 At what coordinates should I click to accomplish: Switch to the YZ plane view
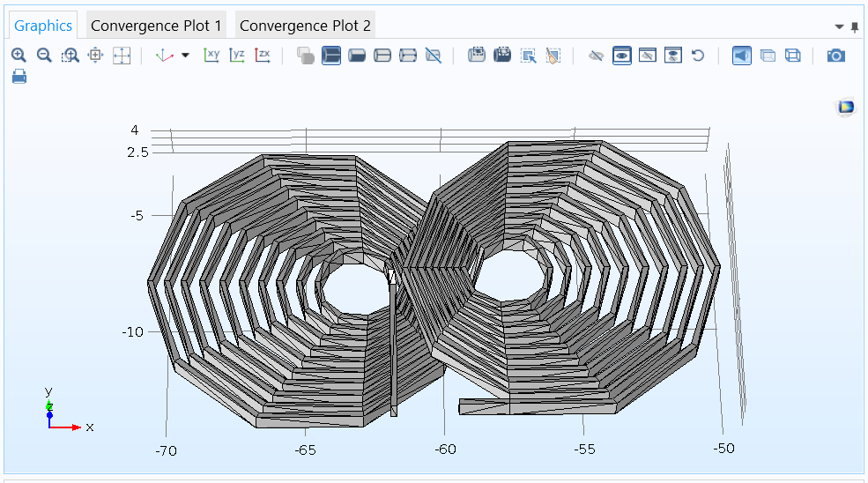237,56
